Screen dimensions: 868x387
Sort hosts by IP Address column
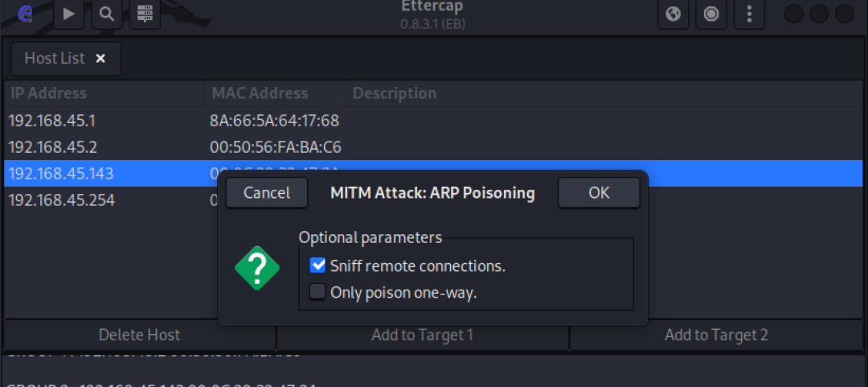[48, 93]
